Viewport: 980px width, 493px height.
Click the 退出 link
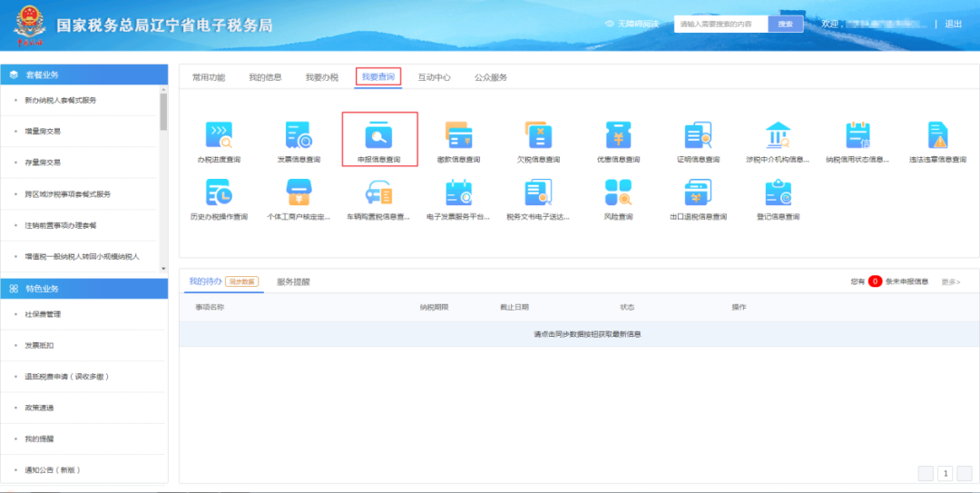pyautogui.click(x=953, y=25)
